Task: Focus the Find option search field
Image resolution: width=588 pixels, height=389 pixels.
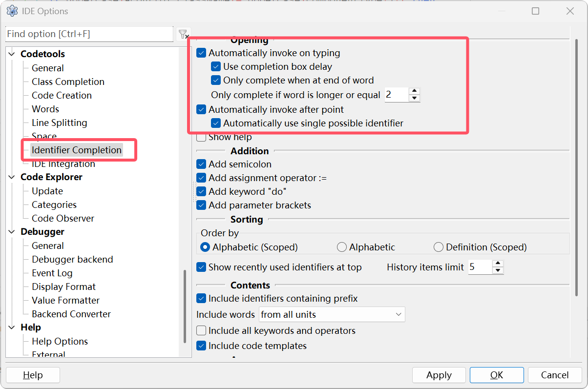Action: pos(89,34)
